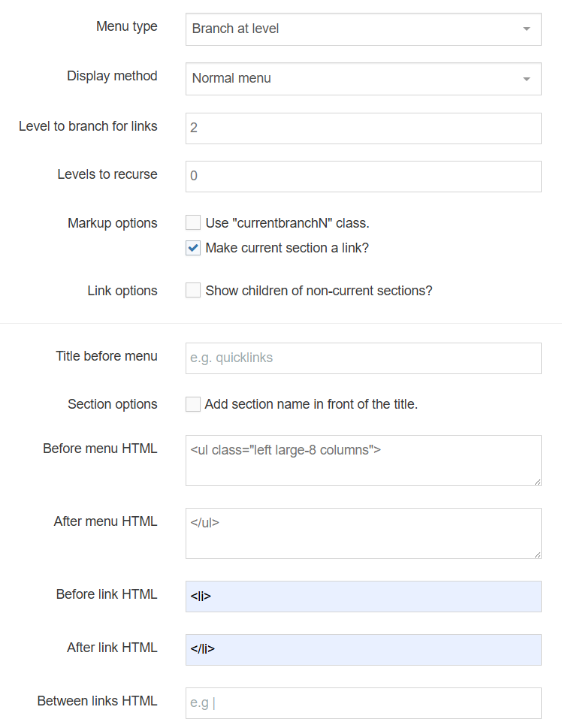Click the Between links HTML field
The height and width of the screenshot is (728, 562).
click(x=363, y=702)
